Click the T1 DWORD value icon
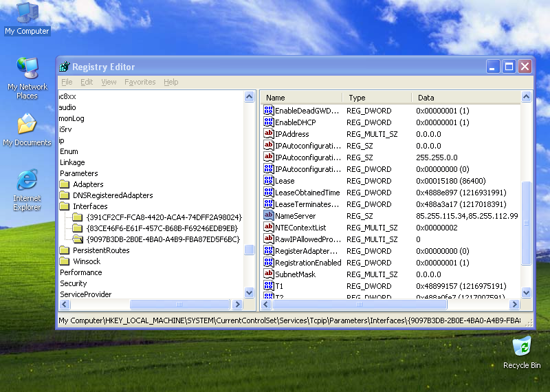The image size is (550, 392). [x=268, y=286]
